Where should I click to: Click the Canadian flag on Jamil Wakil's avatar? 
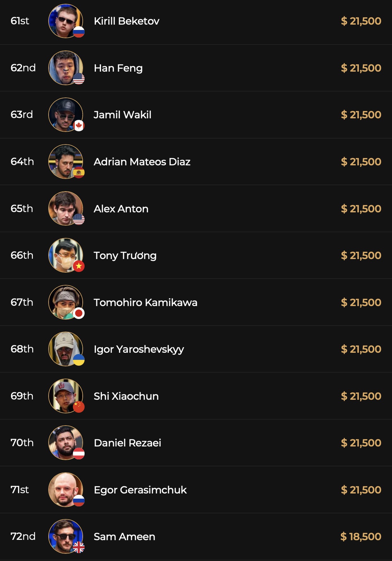[79, 126]
